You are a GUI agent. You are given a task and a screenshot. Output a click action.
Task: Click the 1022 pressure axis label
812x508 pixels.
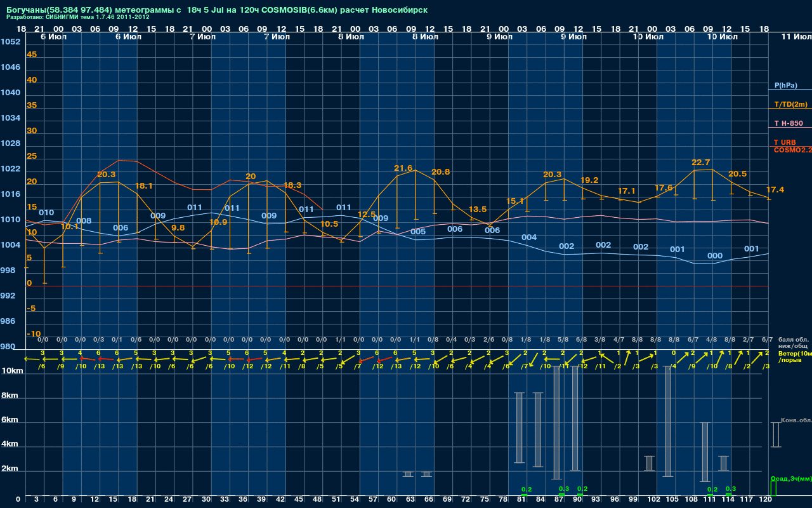click(10, 169)
